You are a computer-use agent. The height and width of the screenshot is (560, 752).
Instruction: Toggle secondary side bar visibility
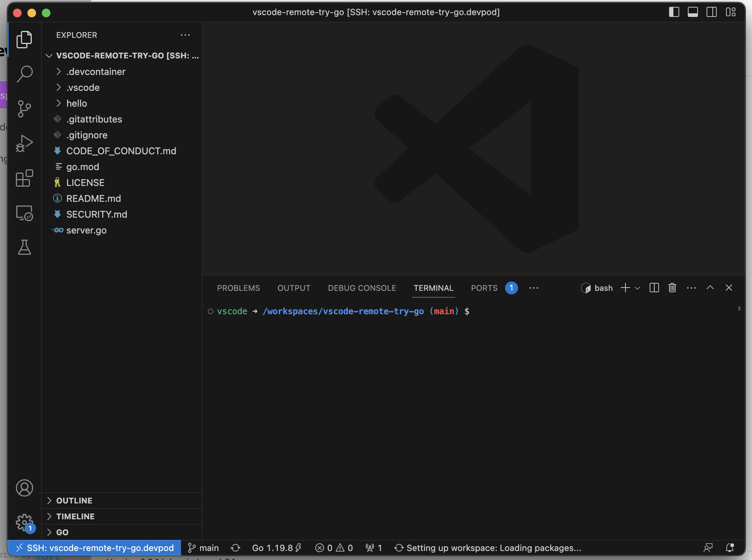coord(711,12)
